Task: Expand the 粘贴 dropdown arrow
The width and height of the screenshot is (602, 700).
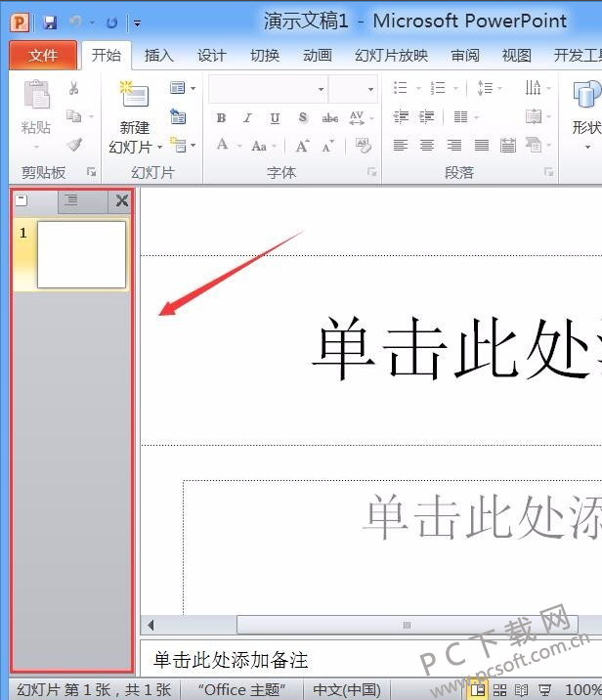Action: (x=36, y=147)
